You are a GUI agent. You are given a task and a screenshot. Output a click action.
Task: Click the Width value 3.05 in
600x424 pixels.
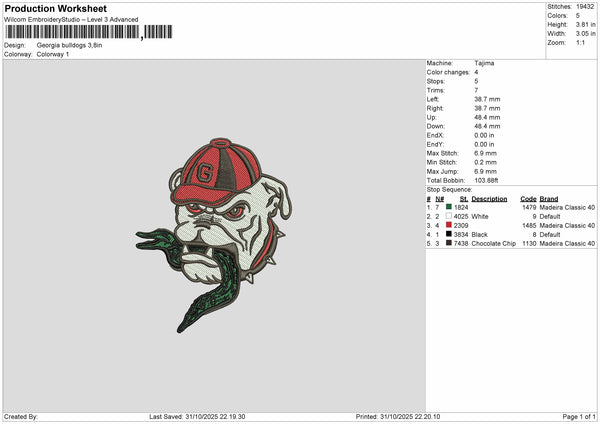[x=585, y=34]
